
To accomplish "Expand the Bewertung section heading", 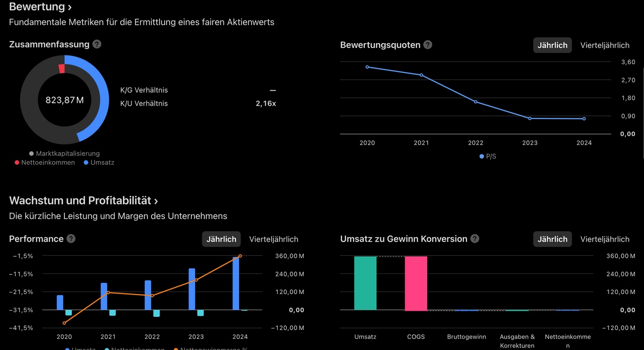I will [x=40, y=7].
